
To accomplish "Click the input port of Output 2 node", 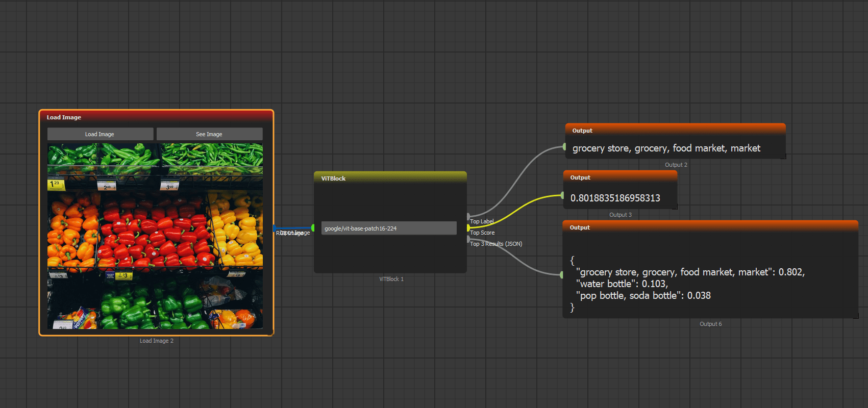I will tap(564, 147).
